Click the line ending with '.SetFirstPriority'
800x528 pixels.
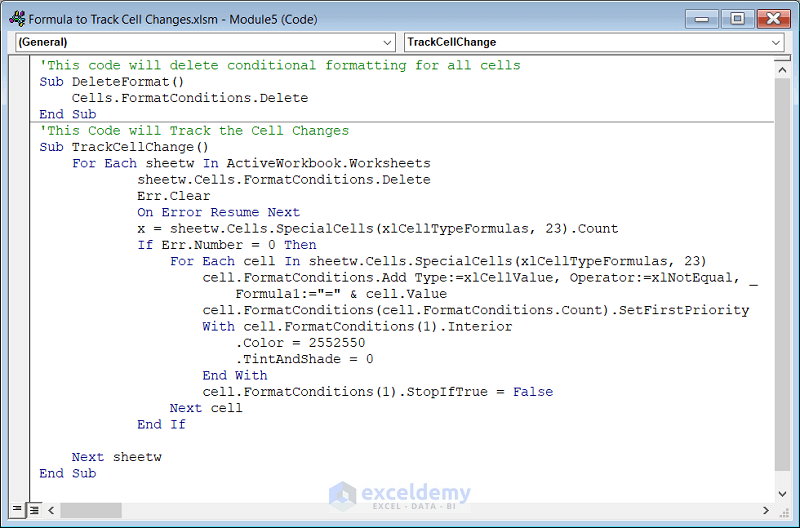476,310
